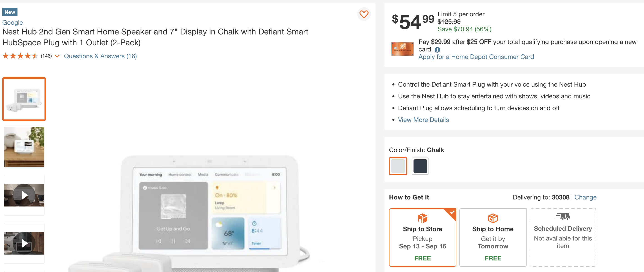
Task: Open View More Details
Action: pyautogui.click(x=423, y=120)
